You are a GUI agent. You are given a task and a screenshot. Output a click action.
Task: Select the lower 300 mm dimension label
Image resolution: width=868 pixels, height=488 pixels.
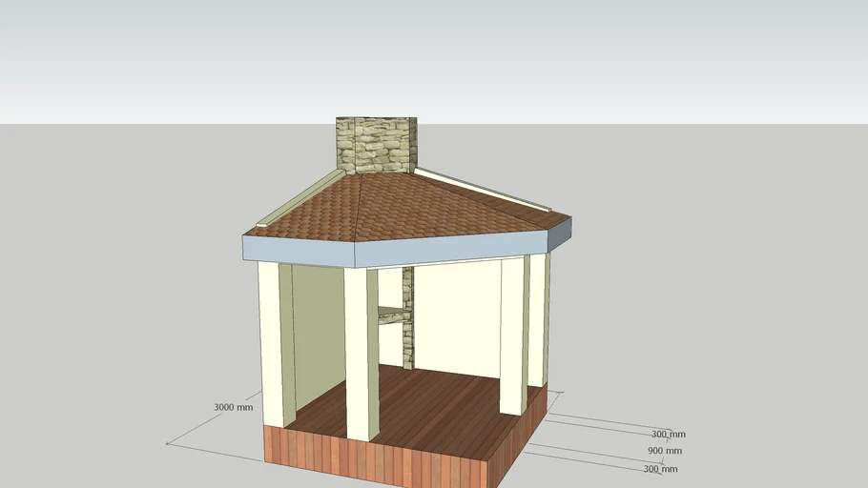tap(660, 469)
